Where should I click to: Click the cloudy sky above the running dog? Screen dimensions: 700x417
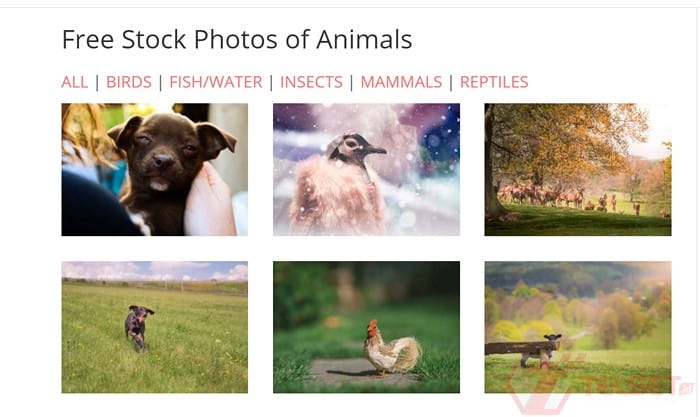pyautogui.click(x=150, y=271)
